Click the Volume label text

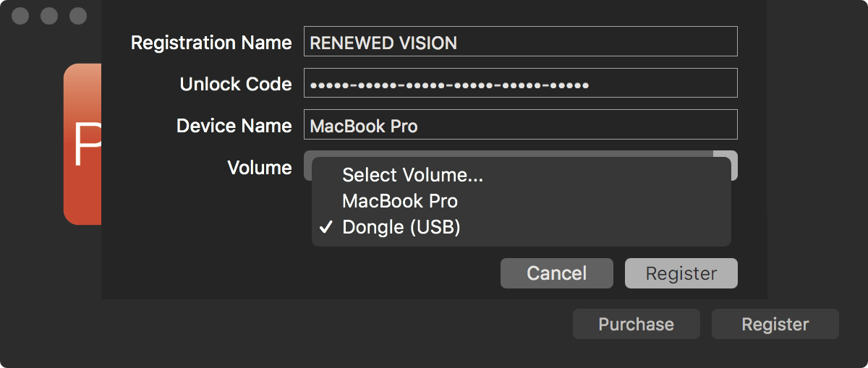coord(260,168)
